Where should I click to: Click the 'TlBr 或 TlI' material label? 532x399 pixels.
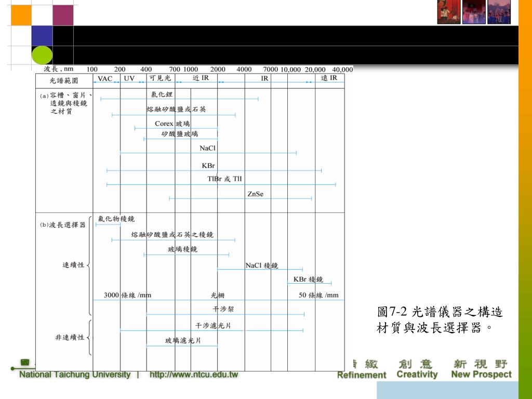click(x=224, y=179)
